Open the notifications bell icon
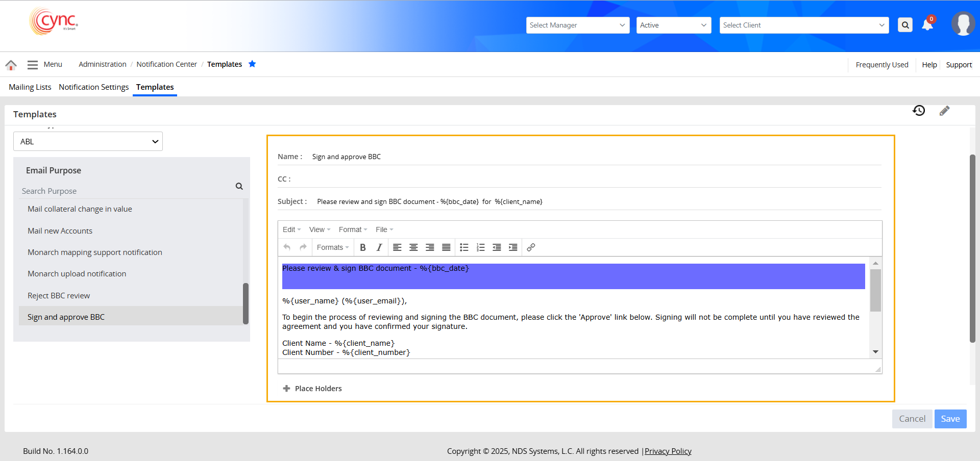980x461 pixels. (927, 25)
